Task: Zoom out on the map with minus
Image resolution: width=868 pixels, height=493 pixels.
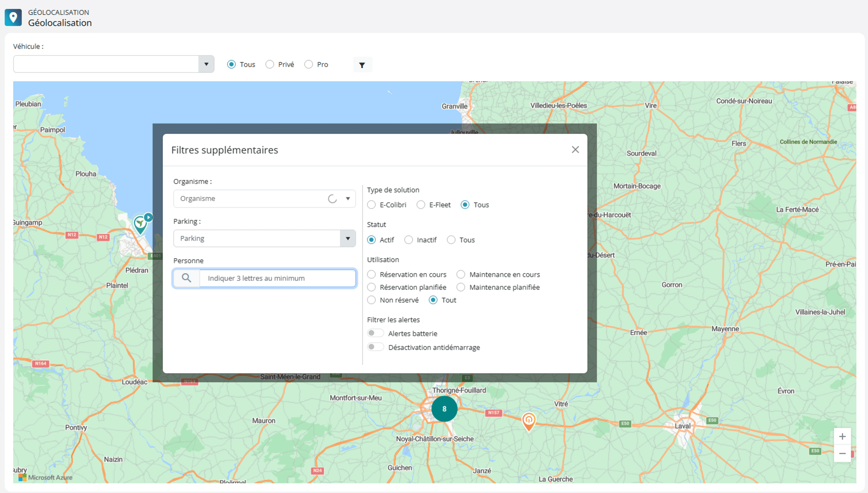Action: pyautogui.click(x=842, y=453)
